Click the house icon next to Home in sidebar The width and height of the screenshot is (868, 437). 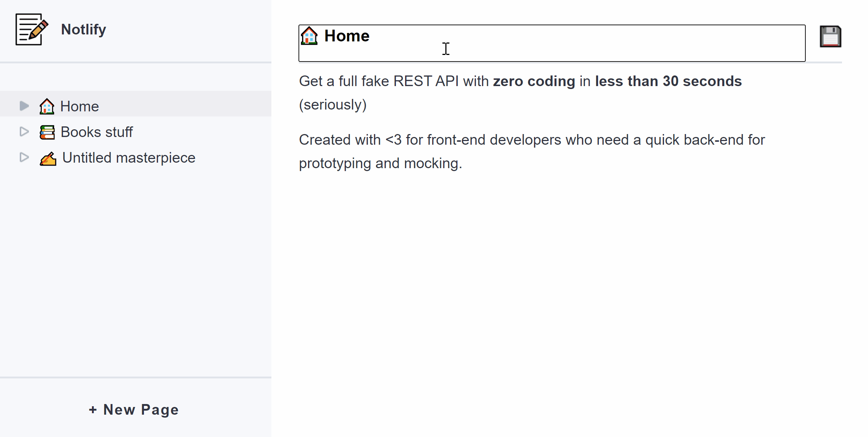[47, 106]
